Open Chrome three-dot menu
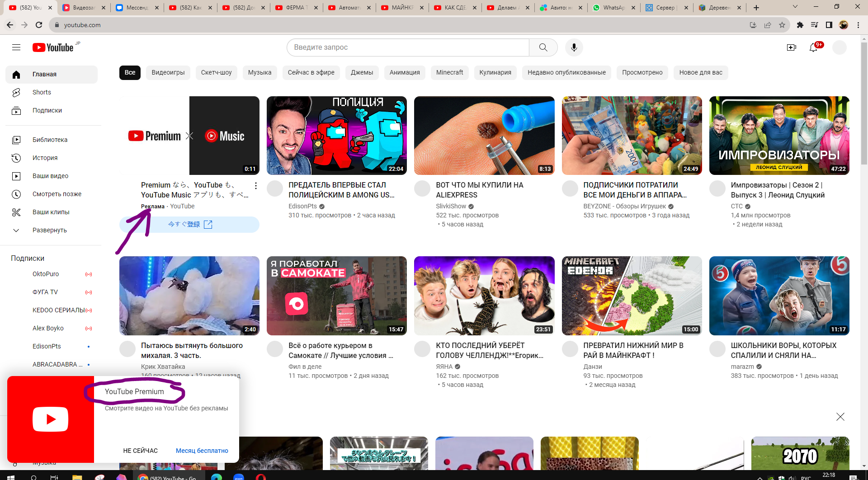Image resolution: width=868 pixels, height=480 pixels. pos(858,25)
